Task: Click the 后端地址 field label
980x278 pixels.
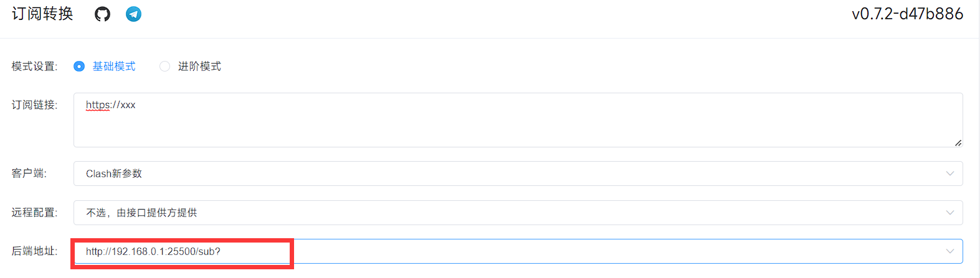Action: [34, 251]
